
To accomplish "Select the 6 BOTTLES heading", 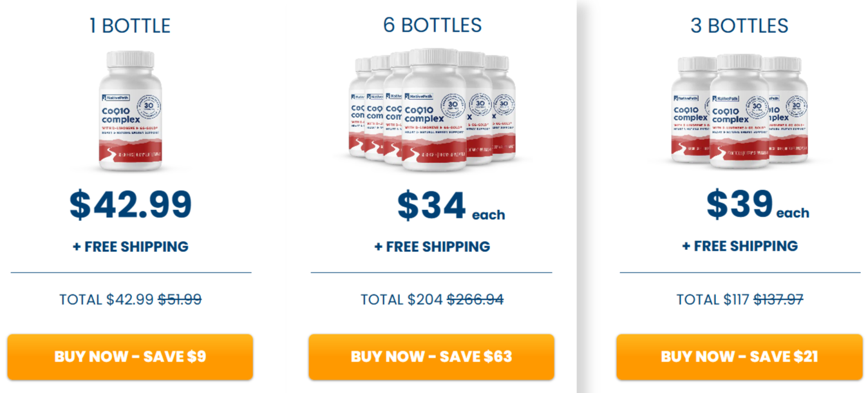I will (x=431, y=26).
